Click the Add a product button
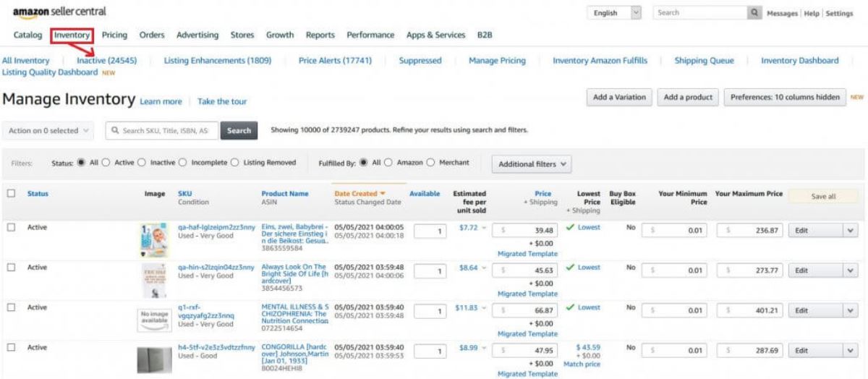Image resolution: width=868 pixels, height=379 pixels. pos(688,98)
